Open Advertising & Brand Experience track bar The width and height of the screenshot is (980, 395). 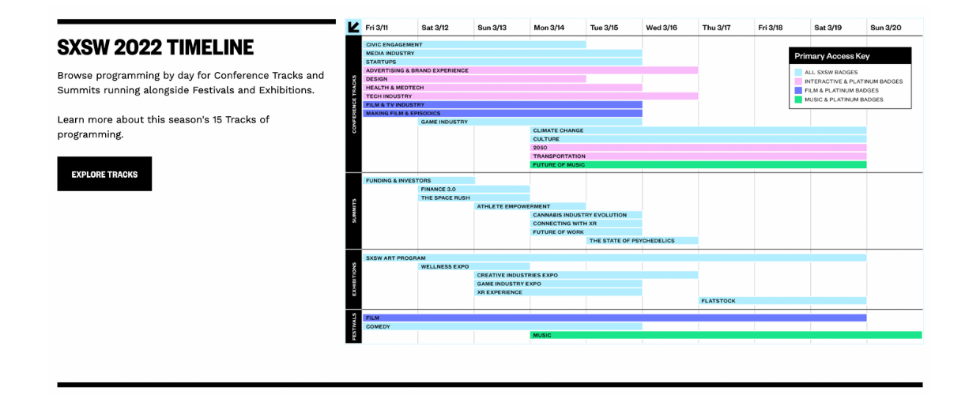coord(530,70)
